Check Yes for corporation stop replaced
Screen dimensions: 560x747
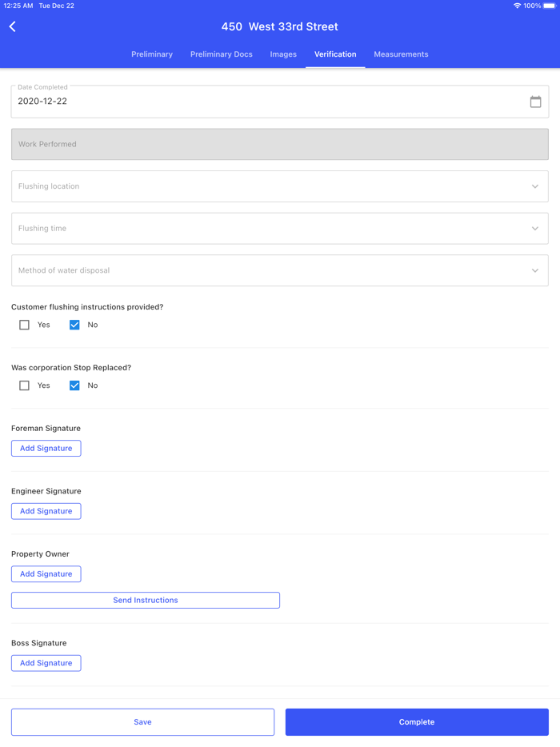tap(25, 385)
